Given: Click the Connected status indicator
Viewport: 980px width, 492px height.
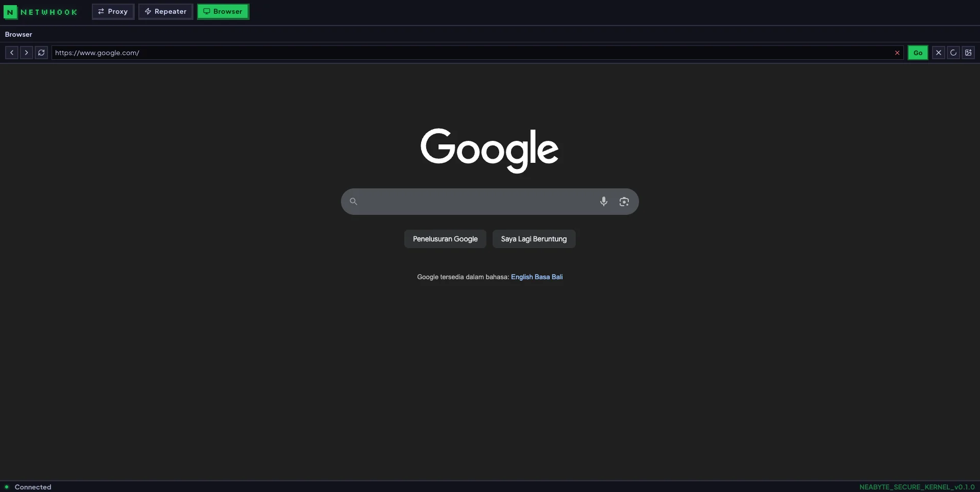Looking at the screenshot, I should [28, 487].
